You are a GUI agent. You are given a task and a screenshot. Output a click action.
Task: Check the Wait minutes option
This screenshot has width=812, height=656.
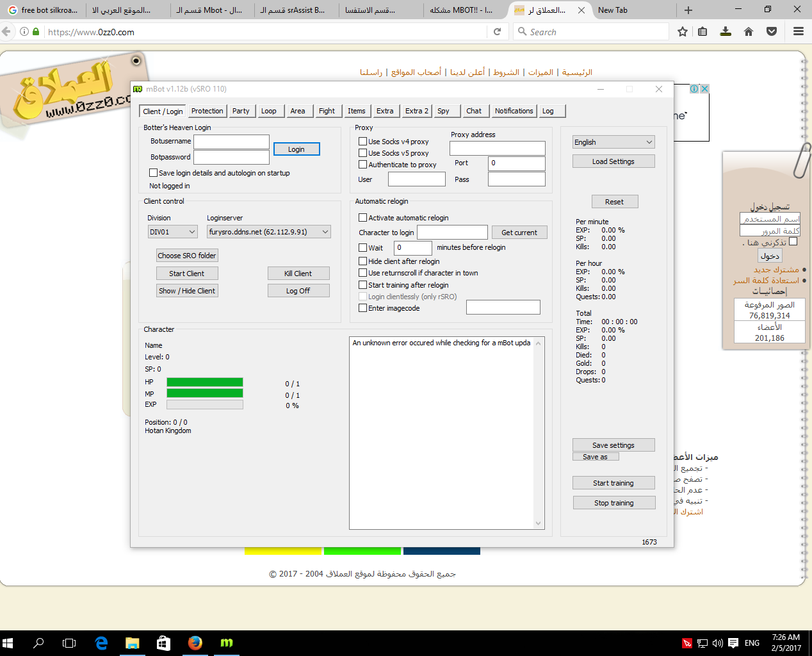363,248
